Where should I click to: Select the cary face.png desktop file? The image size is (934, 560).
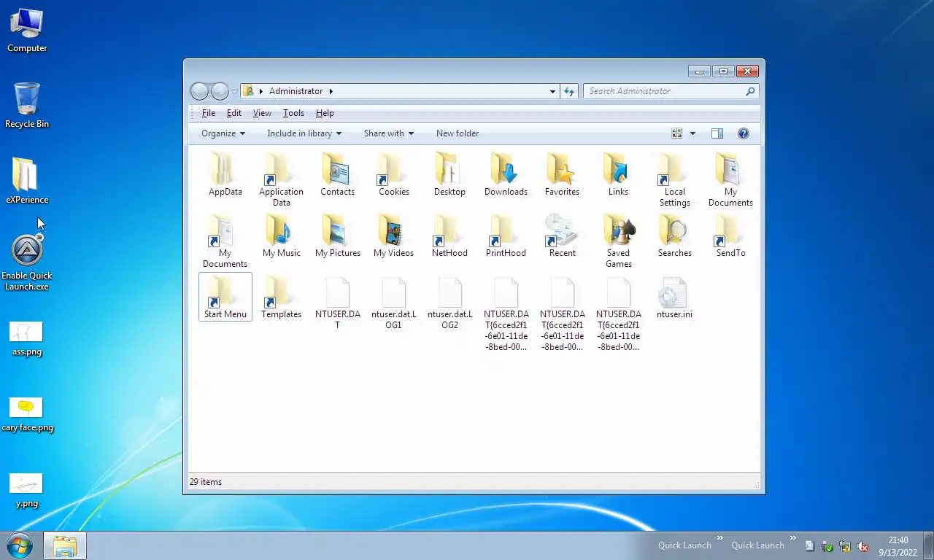[x=27, y=415]
